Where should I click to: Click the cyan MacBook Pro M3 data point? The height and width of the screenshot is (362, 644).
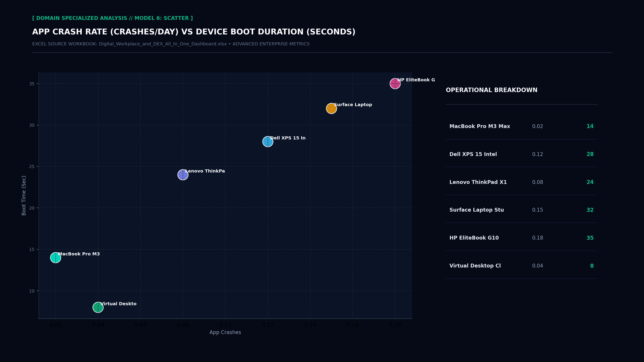55,258
